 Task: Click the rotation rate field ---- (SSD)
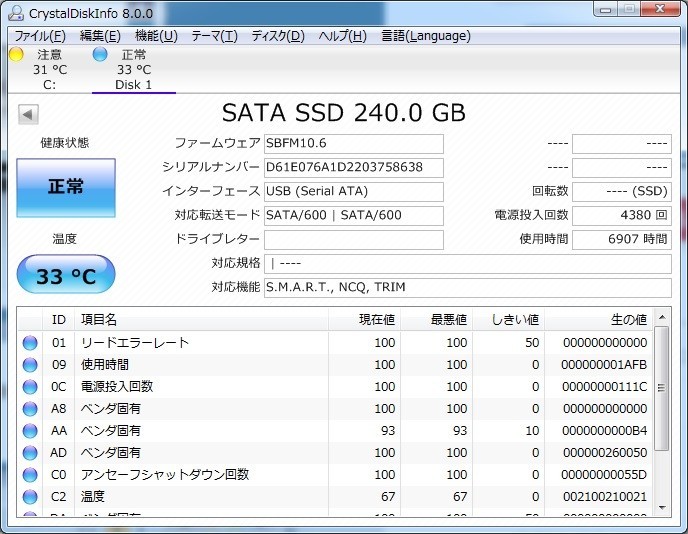click(622, 192)
